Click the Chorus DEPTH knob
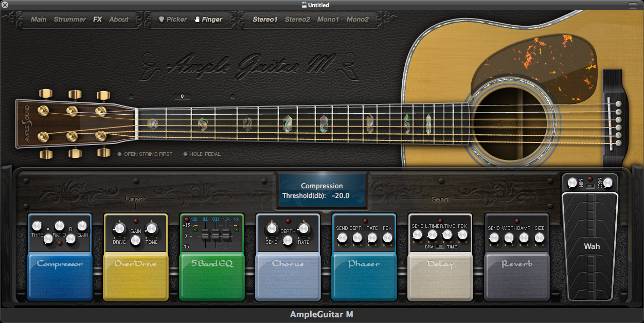This screenshot has width=644, height=323. 288,240
